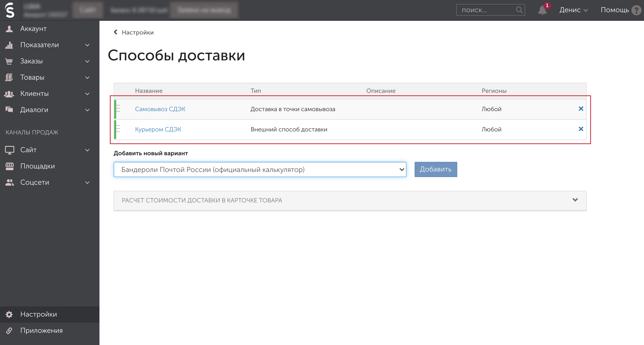The image size is (644, 345).
Task: Click the Заказы shopping cart icon
Action: click(x=9, y=61)
